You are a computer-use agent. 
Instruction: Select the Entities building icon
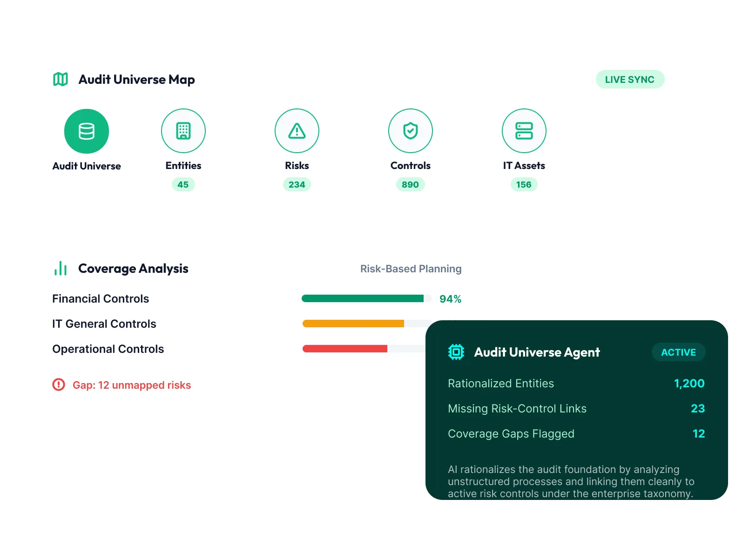coord(183,131)
